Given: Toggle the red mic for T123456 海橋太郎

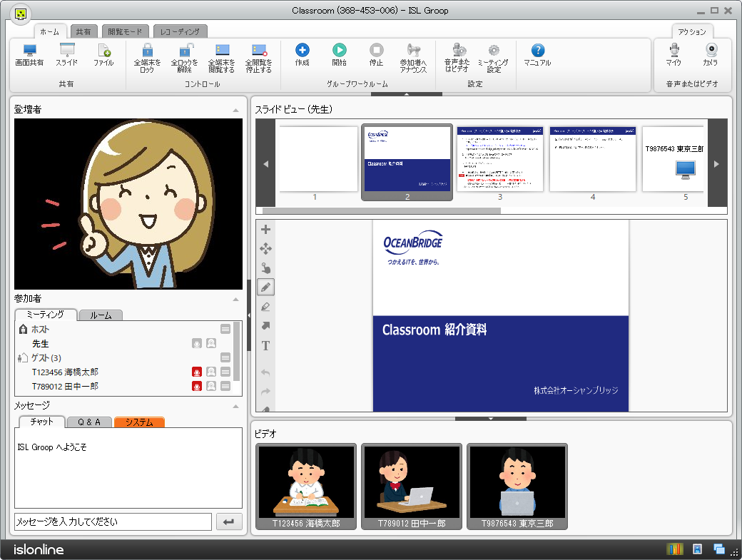Looking at the screenshot, I should click(x=197, y=372).
